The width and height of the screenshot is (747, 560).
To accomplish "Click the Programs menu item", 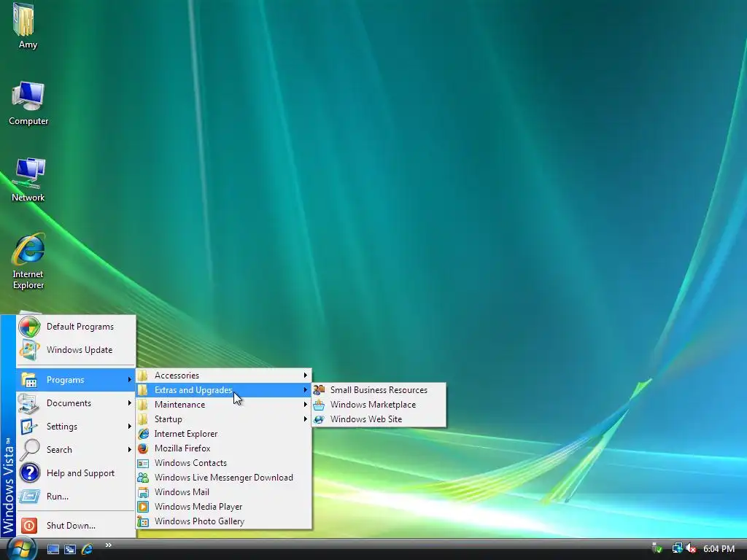I will coord(76,380).
